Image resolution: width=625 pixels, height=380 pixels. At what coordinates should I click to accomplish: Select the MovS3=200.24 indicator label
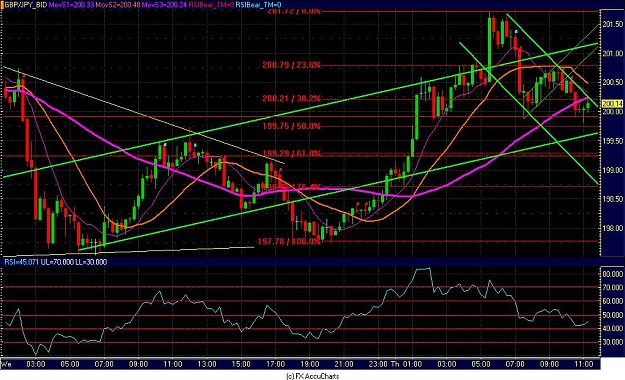163,5
